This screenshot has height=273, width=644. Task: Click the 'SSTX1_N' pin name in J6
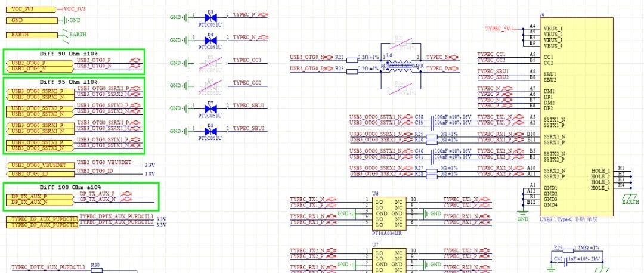[x=555, y=120]
